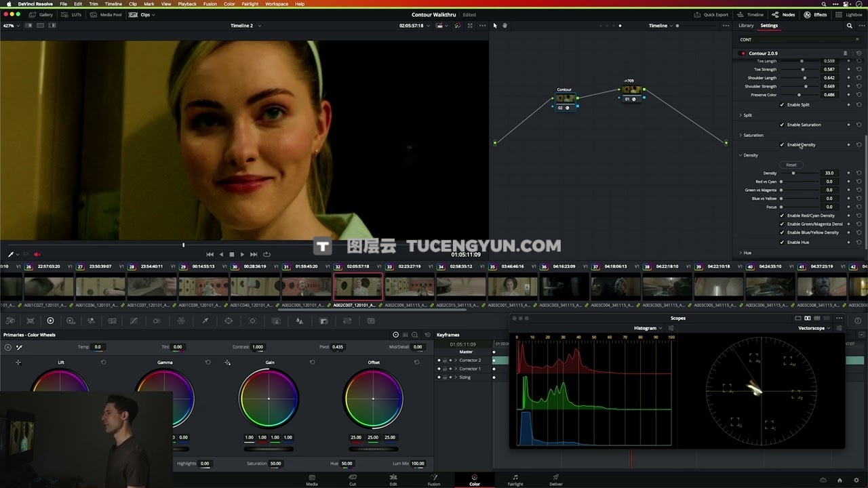868x488 pixels.
Task: Reset the Toe Strength parameter
Action: pyautogui.click(x=859, y=69)
